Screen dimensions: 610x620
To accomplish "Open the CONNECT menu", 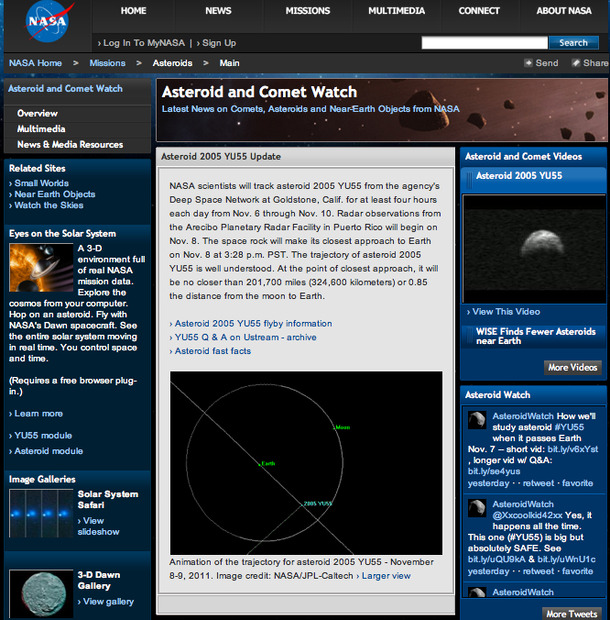I will (x=479, y=11).
